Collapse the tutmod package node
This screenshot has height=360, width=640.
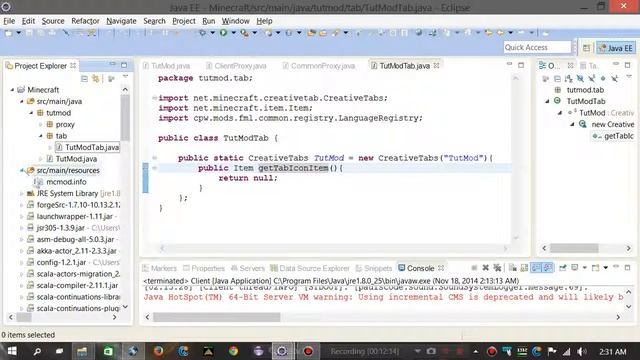click(31, 113)
